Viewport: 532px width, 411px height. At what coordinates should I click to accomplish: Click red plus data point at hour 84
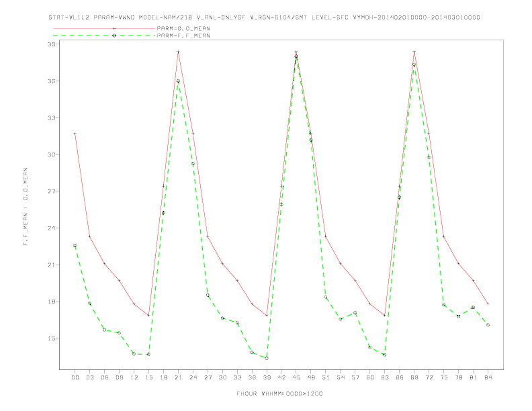(488, 304)
